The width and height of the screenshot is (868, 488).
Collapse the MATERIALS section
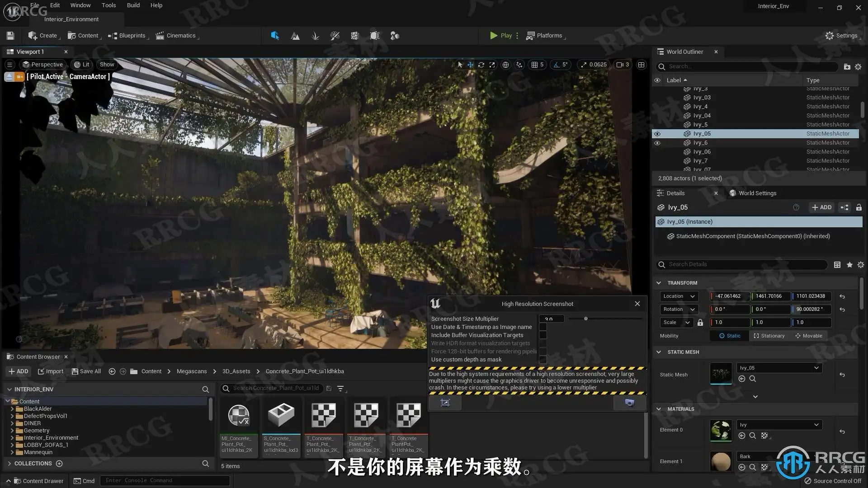click(659, 409)
